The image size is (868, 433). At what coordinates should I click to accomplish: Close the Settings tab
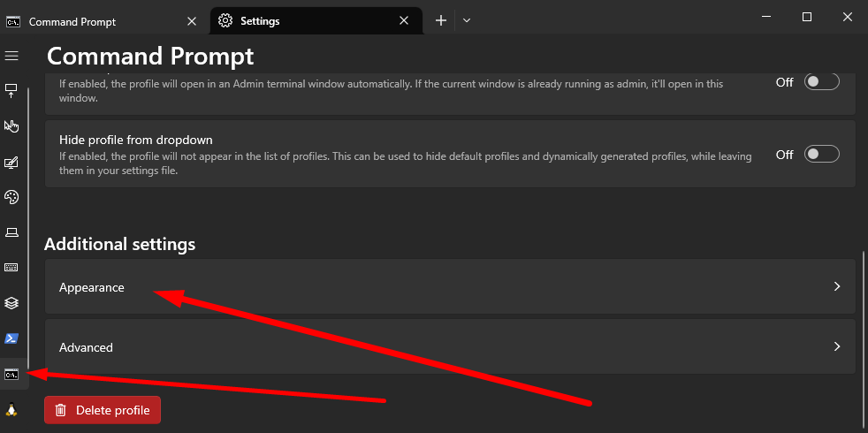coord(405,21)
